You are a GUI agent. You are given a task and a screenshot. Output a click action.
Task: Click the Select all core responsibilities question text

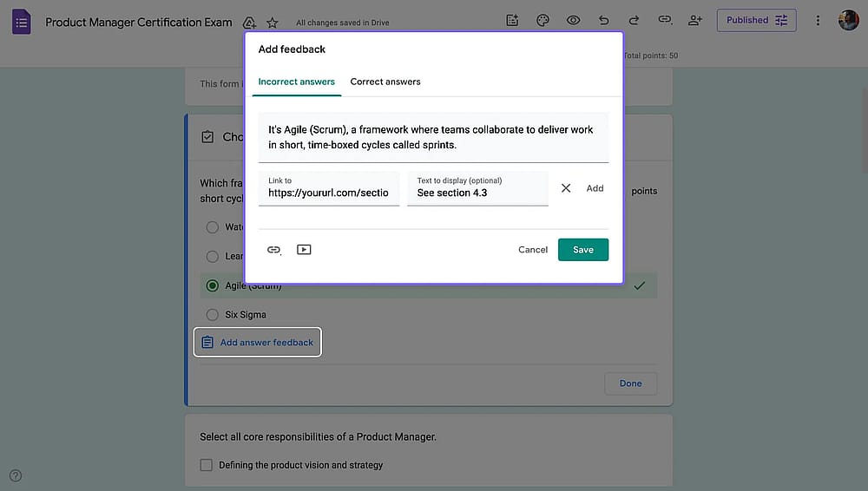pyautogui.click(x=318, y=436)
